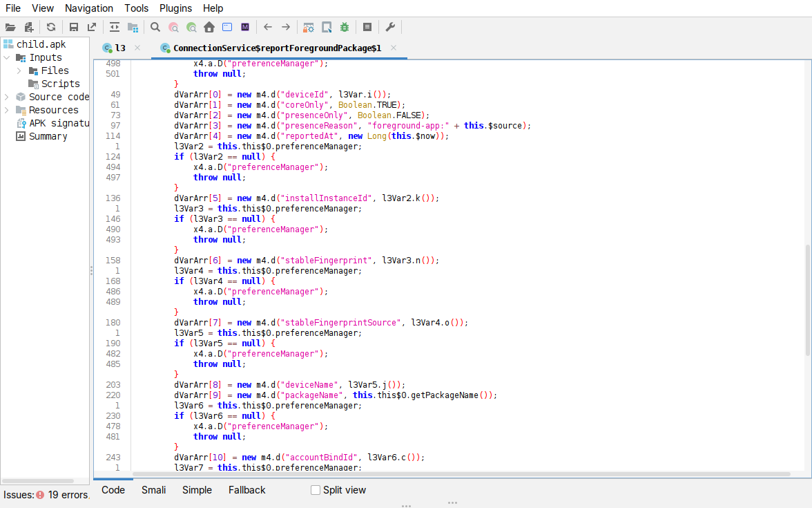Viewport: 812px width, 508px height.
Task: Open the Plugins menu
Action: click(175, 8)
